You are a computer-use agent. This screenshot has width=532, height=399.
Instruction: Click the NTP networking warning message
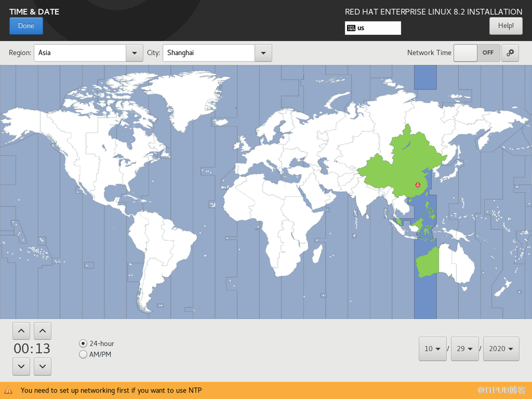point(111,390)
